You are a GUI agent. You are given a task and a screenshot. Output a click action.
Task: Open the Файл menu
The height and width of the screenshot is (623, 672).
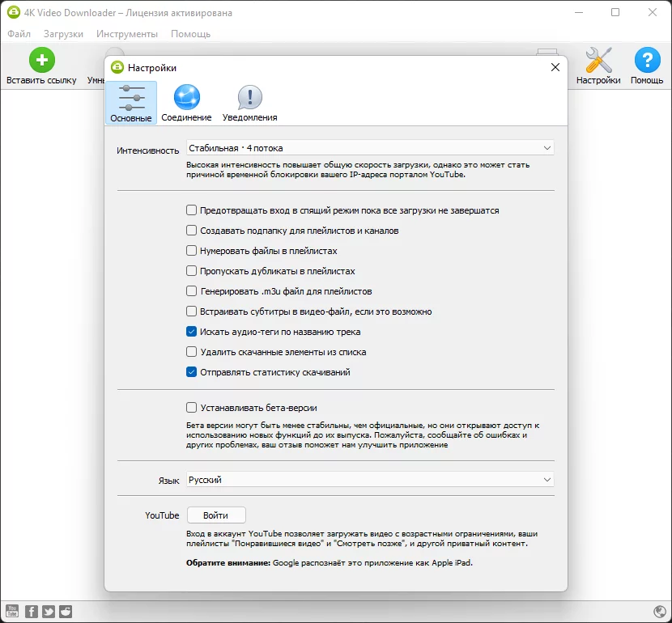19,34
